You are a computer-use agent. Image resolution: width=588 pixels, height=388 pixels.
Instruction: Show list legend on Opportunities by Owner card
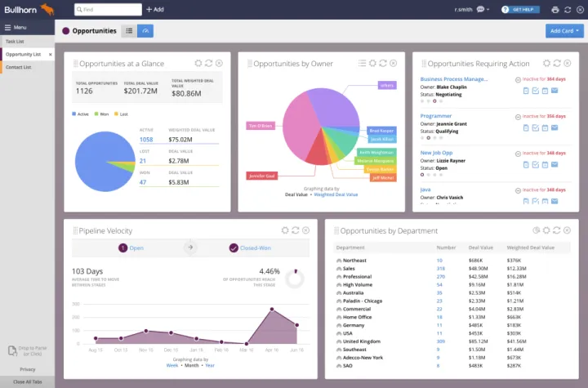click(x=362, y=63)
